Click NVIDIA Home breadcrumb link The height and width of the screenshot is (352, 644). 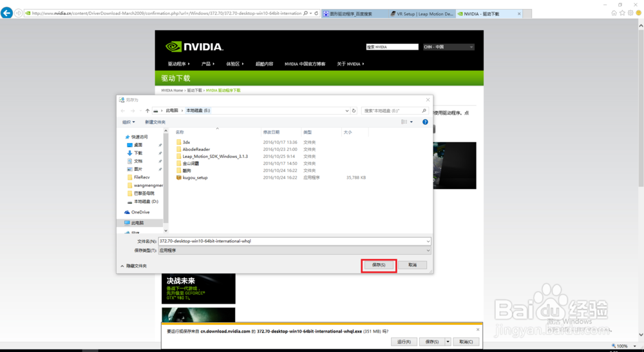click(172, 90)
